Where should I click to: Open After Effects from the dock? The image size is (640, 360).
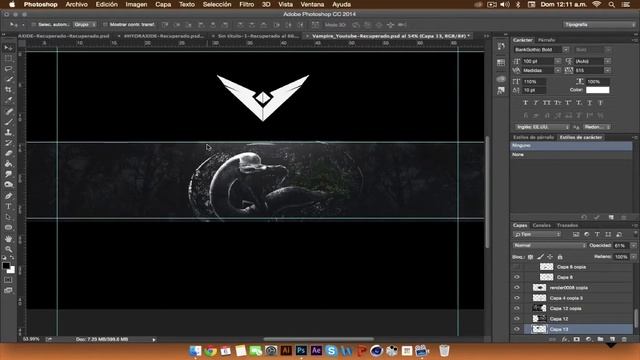pos(316,350)
